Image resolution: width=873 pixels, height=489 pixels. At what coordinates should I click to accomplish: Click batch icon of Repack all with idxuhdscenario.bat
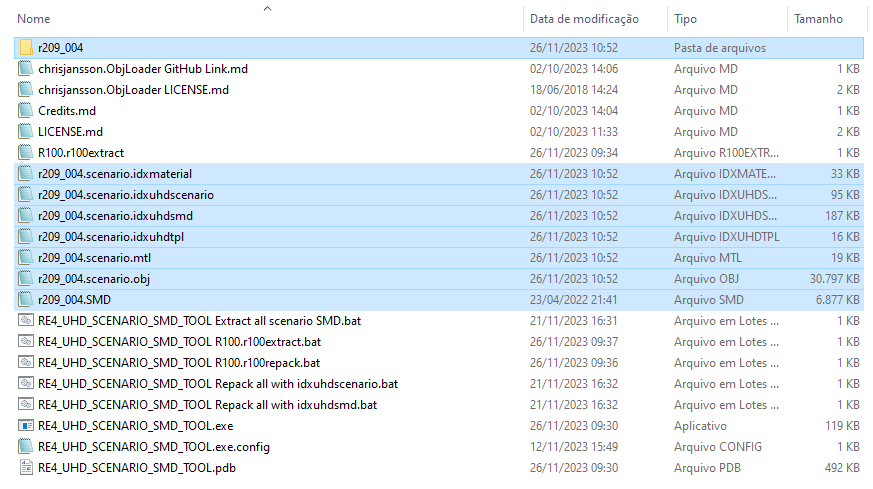(26, 383)
